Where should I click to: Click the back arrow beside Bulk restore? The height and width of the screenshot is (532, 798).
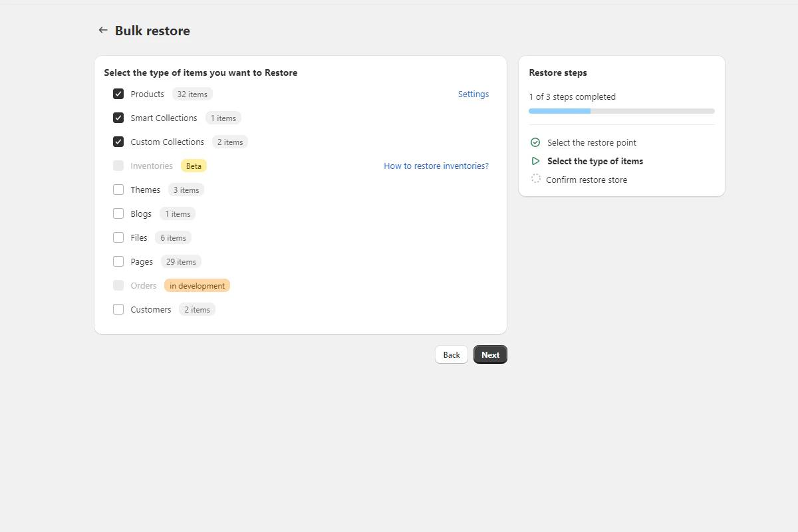[x=102, y=30]
